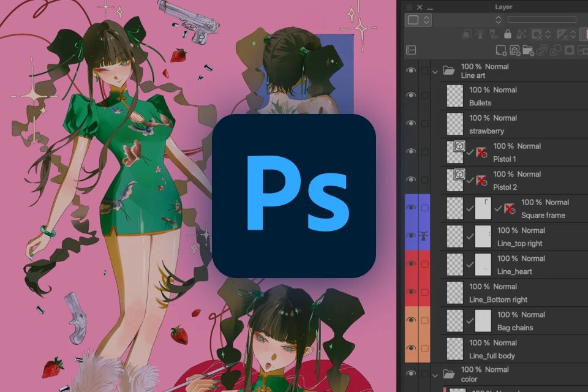Open the blending mode dropdown
The image size is (588, 392).
click(x=499, y=20)
